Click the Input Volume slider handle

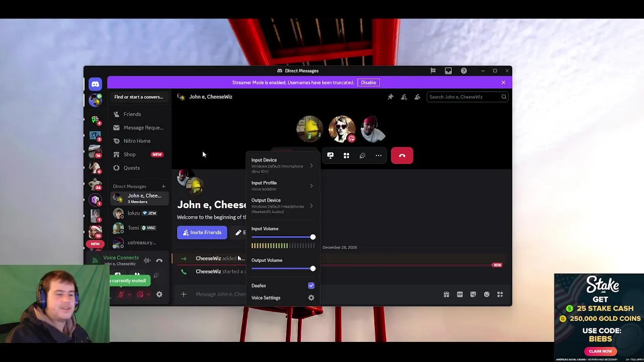[x=313, y=237]
